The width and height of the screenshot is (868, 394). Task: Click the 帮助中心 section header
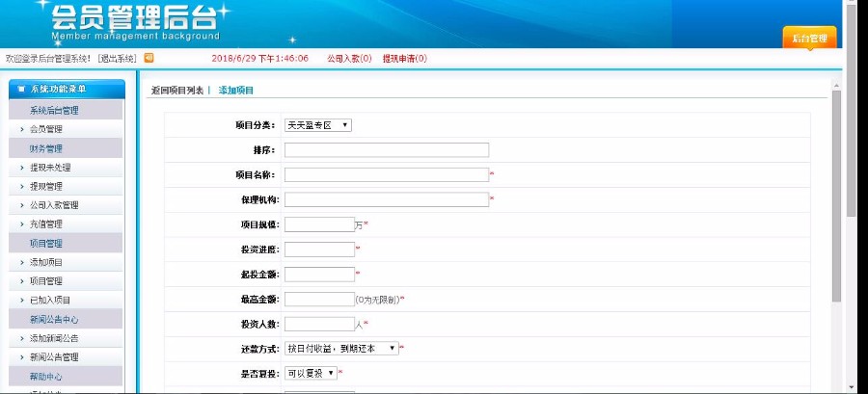click(x=66, y=377)
